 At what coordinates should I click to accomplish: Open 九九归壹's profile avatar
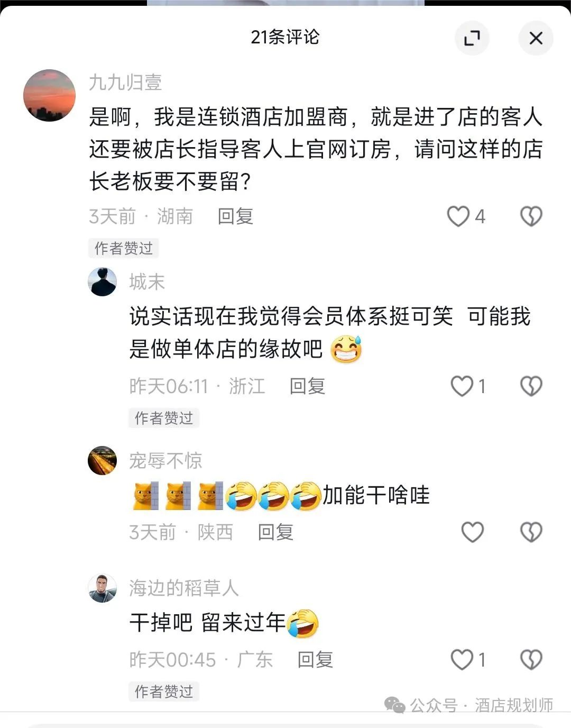pyautogui.click(x=50, y=96)
